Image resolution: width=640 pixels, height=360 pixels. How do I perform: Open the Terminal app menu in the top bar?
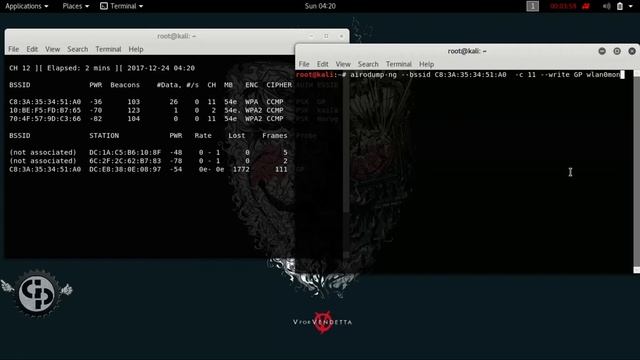pyautogui.click(x=122, y=6)
